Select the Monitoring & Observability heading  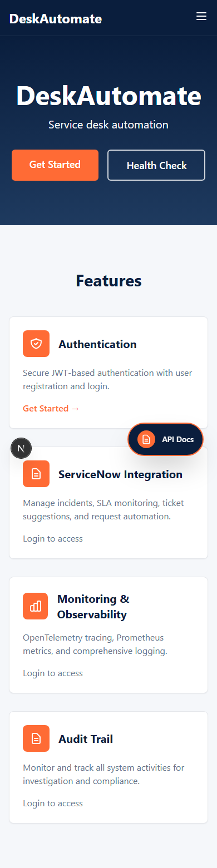(x=93, y=607)
